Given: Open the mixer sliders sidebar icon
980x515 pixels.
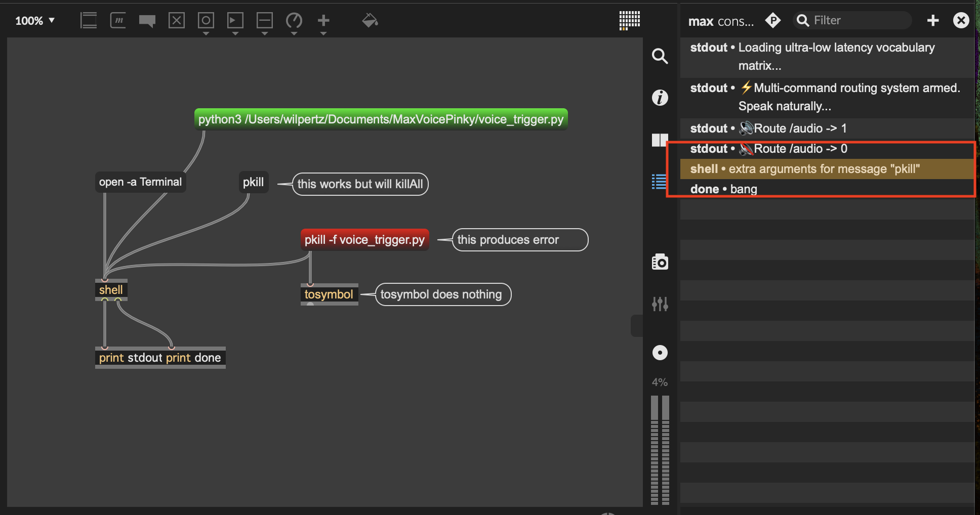Looking at the screenshot, I should [x=660, y=304].
